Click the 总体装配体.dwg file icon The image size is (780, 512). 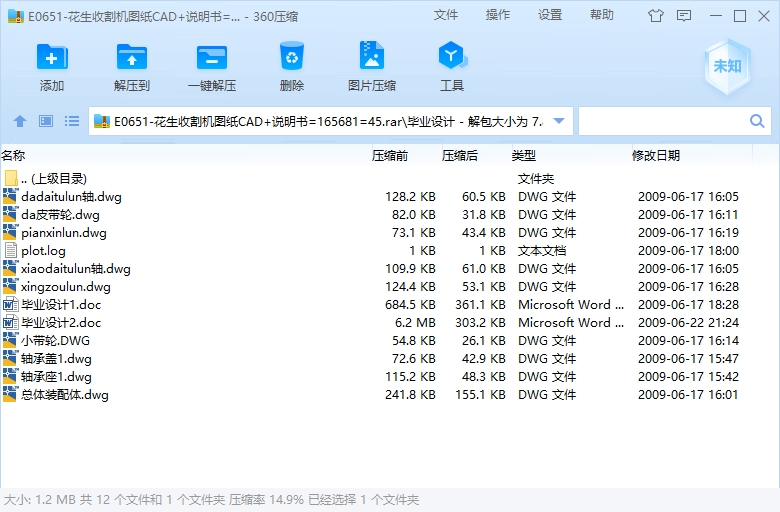(10, 394)
